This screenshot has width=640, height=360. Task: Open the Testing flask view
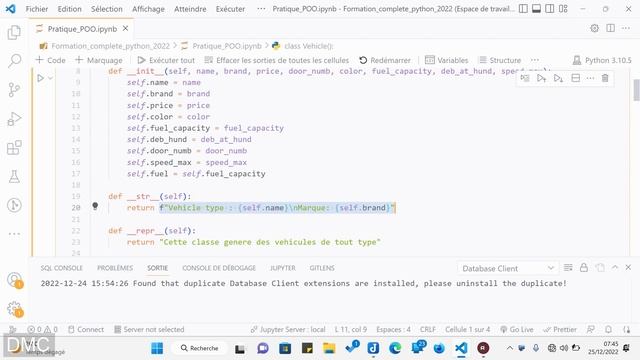[14, 176]
